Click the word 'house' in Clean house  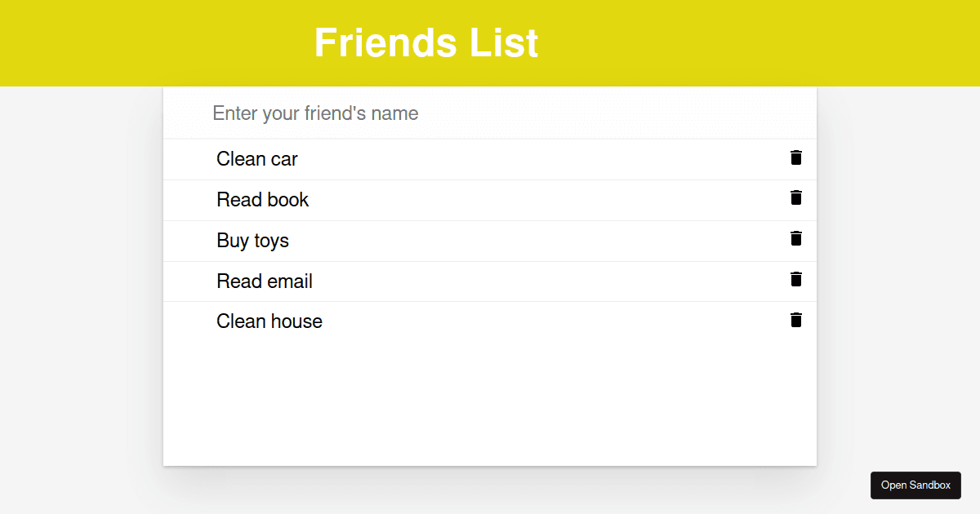click(296, 321)
